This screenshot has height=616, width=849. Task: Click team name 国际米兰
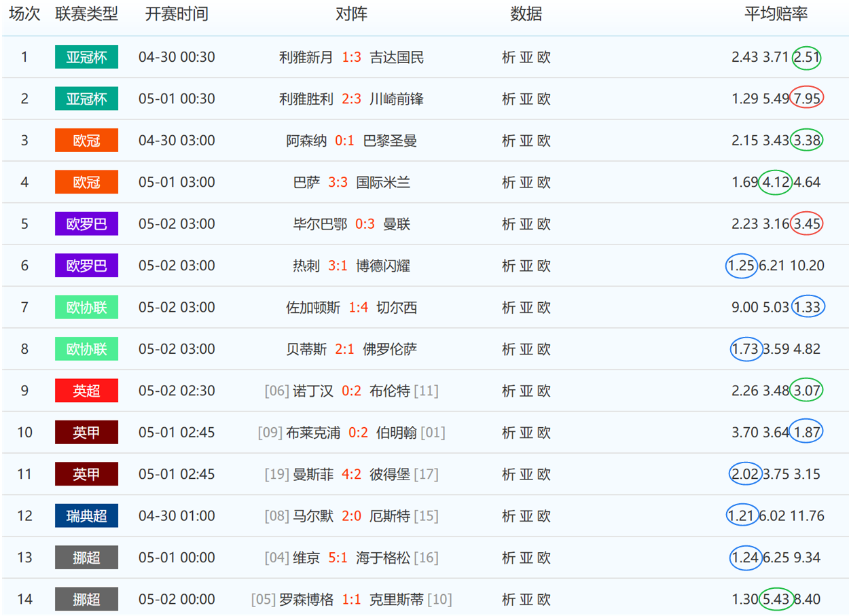click(383, 183)
